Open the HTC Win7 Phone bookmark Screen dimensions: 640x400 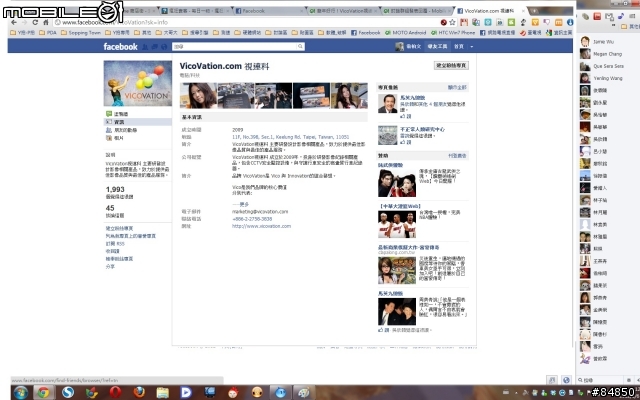point(453,33)
